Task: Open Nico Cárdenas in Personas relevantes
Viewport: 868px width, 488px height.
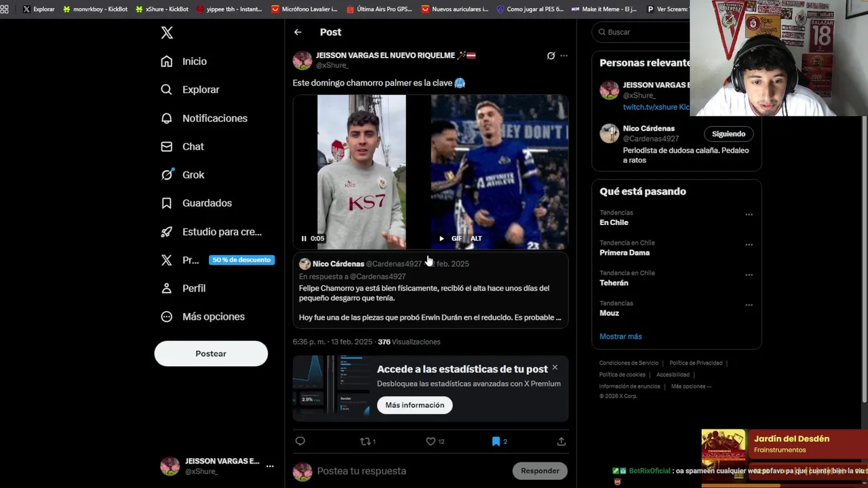Action: tap(649, 128)
